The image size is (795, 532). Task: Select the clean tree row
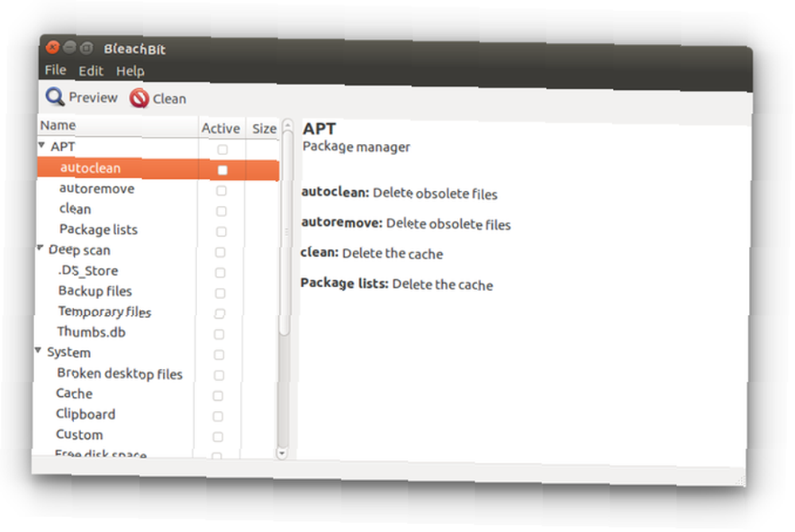tap(157, 209)
